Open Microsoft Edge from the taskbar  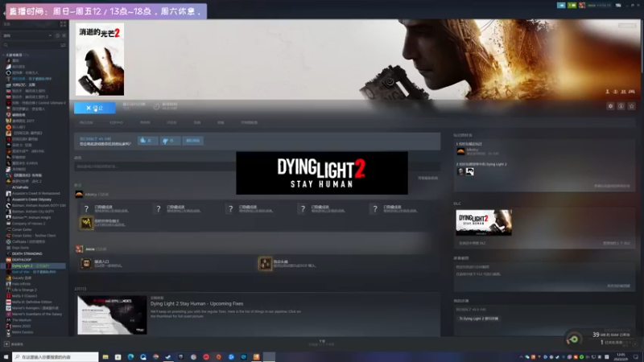click(x=130, y=357)
